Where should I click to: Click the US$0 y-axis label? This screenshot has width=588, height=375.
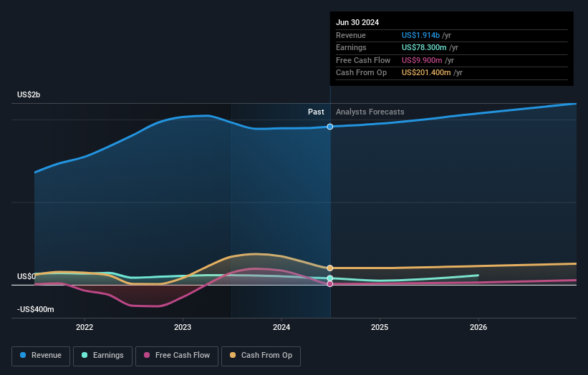coord(26,276)
